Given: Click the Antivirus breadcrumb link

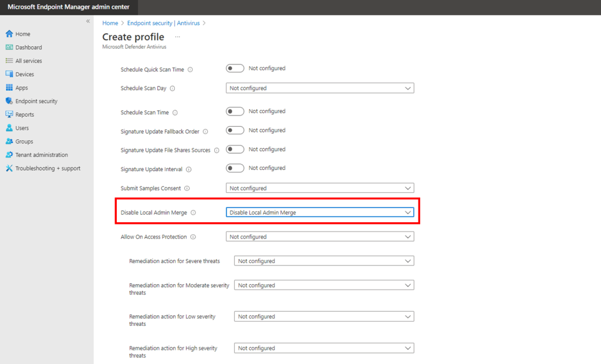Looking at the screenshot, I should tap(189, 23).
